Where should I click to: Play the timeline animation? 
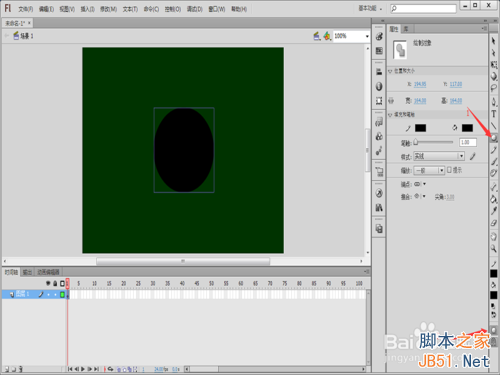click(x=83, y=369)
